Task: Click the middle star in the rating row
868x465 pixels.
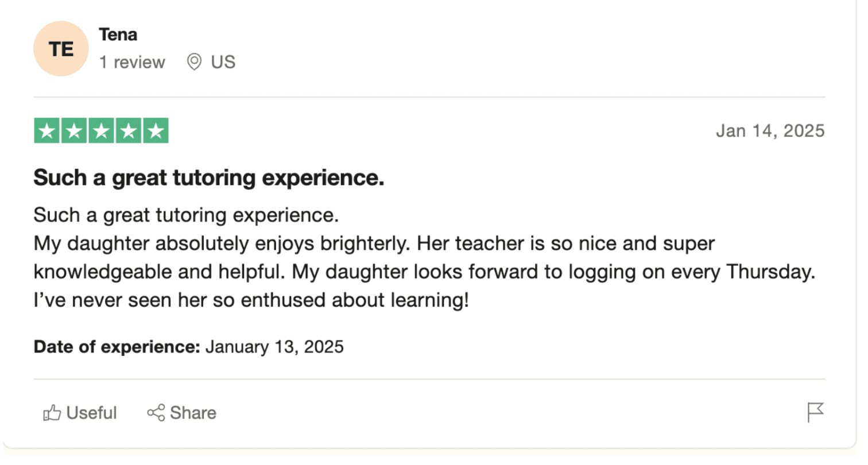Action: coord(101,130)
